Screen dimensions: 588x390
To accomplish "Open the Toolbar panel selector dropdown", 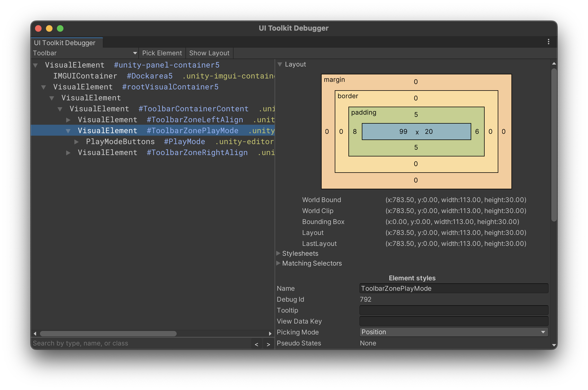I will pyautogui.click(x=85, y=53).
